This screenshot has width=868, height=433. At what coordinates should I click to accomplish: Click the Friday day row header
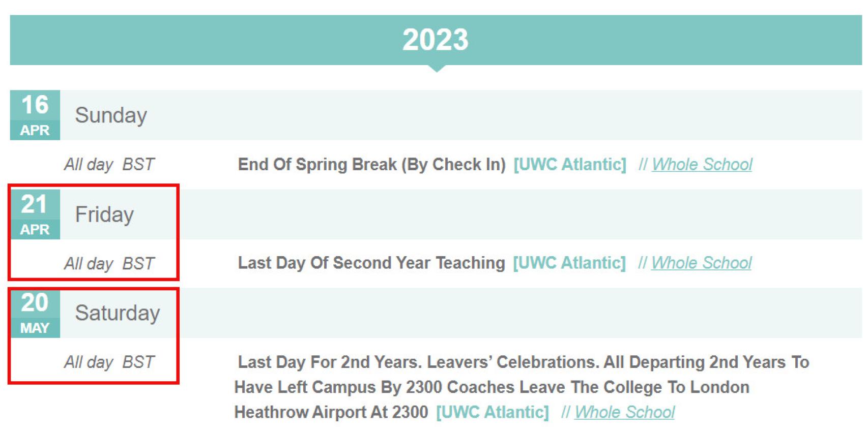pos(461,214)
